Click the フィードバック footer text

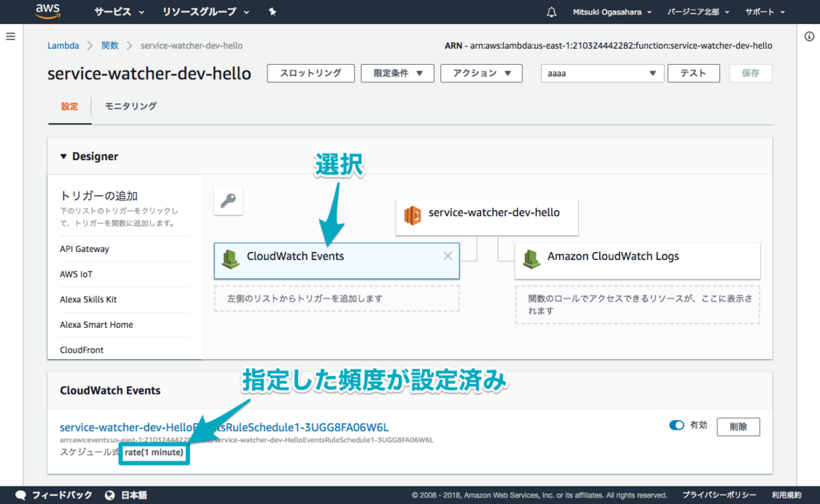click(62, 495)
